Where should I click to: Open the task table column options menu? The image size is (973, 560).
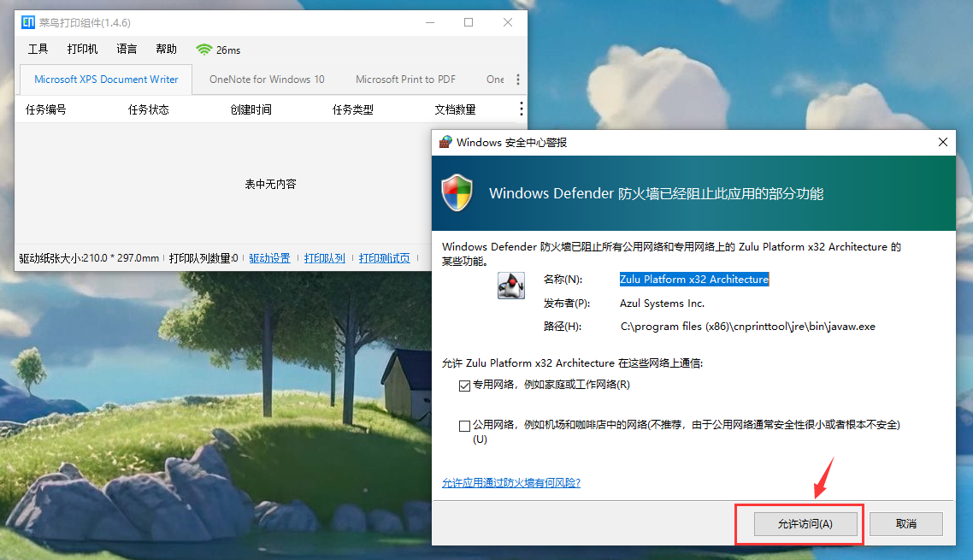[522, 109]
